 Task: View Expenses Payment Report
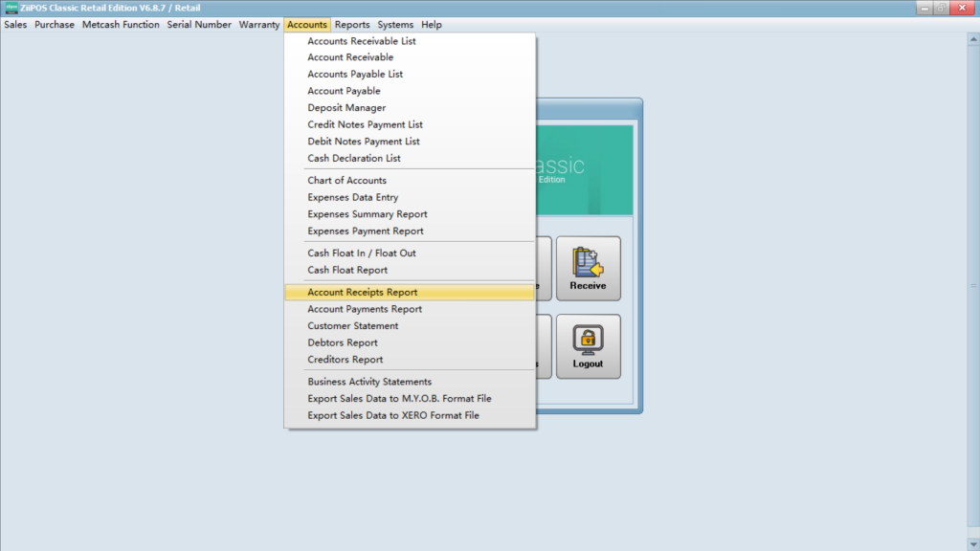click(x=410, y=231)
